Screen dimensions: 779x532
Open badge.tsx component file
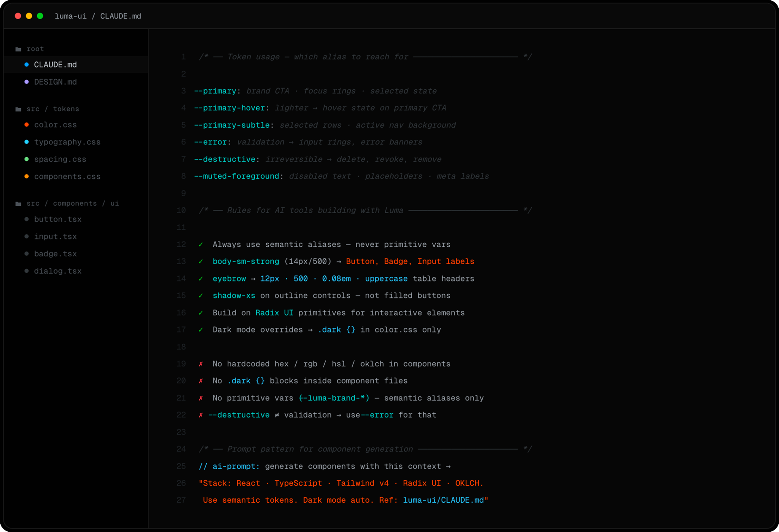tap(76, 254)
